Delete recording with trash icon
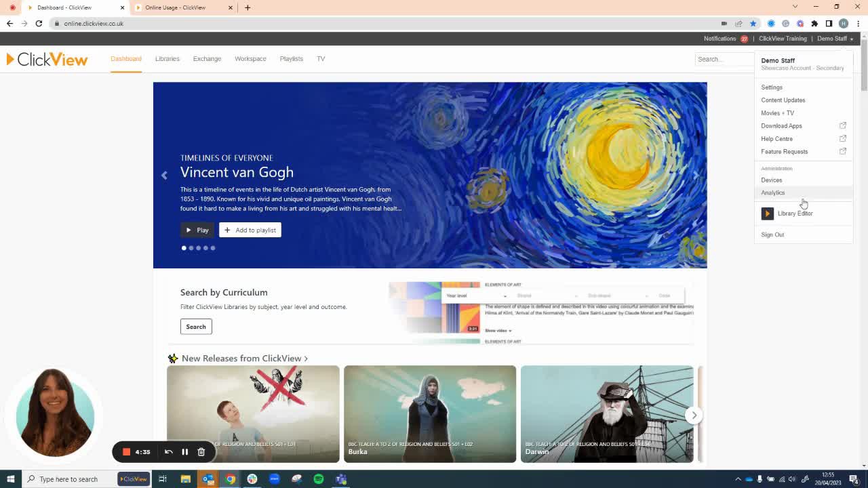 click(201, 452)
